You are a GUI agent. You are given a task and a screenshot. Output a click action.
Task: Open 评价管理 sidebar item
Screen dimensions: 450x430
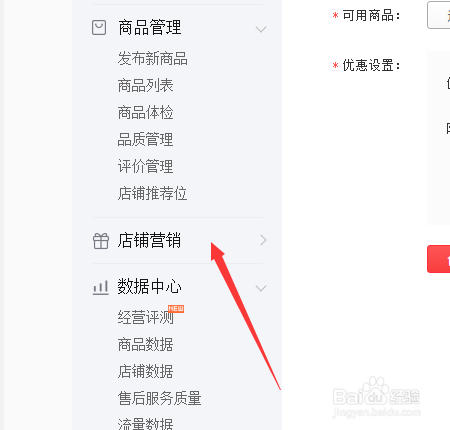[145, 166]
